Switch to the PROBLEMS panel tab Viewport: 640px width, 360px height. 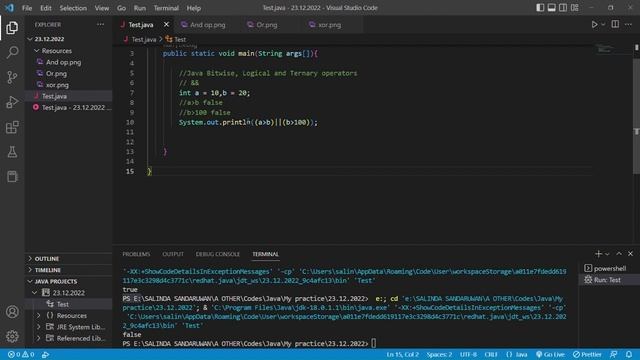[x=136, y=254]
